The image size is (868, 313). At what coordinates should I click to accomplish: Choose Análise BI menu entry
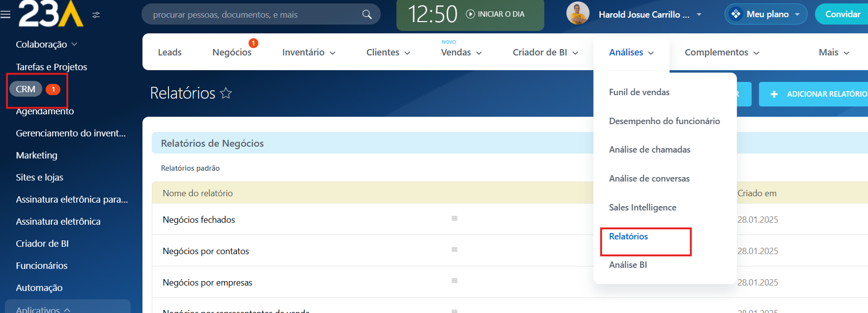(628, 265)
